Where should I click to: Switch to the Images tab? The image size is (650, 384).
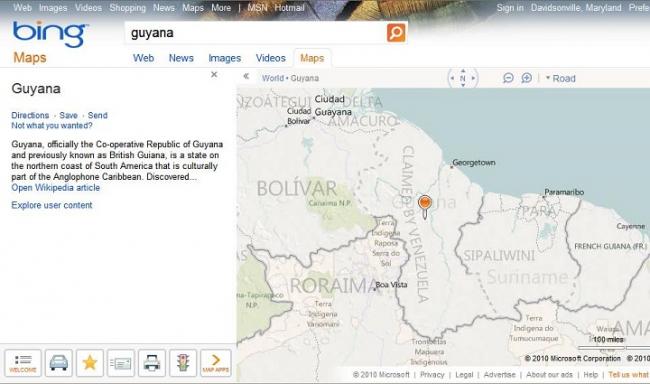tap(225, 58)
